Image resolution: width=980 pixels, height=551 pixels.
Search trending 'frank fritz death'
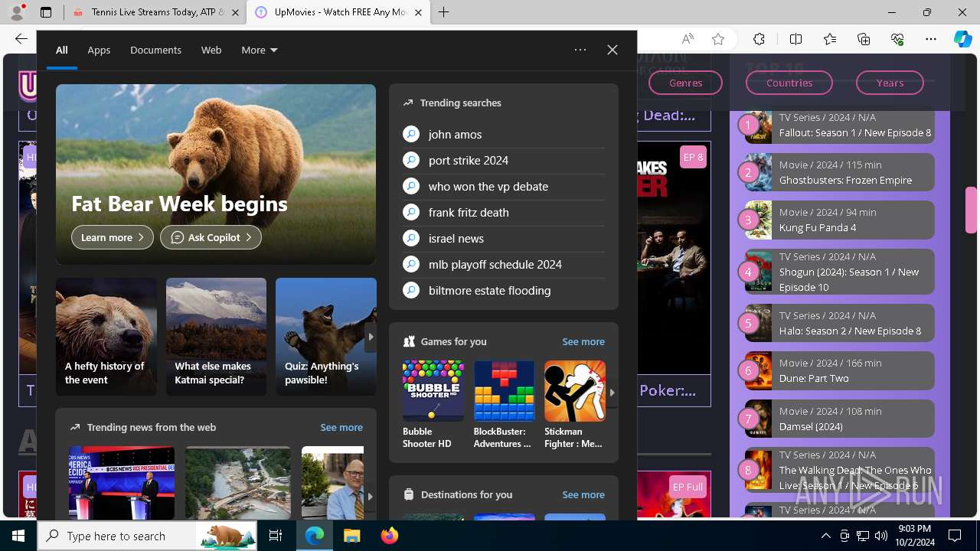[x=504, y=212]
